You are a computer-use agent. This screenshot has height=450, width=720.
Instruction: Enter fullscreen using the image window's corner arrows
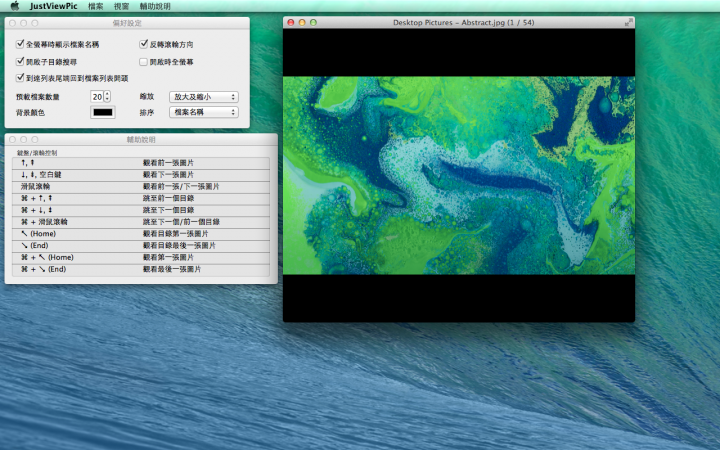pos(629,22)
